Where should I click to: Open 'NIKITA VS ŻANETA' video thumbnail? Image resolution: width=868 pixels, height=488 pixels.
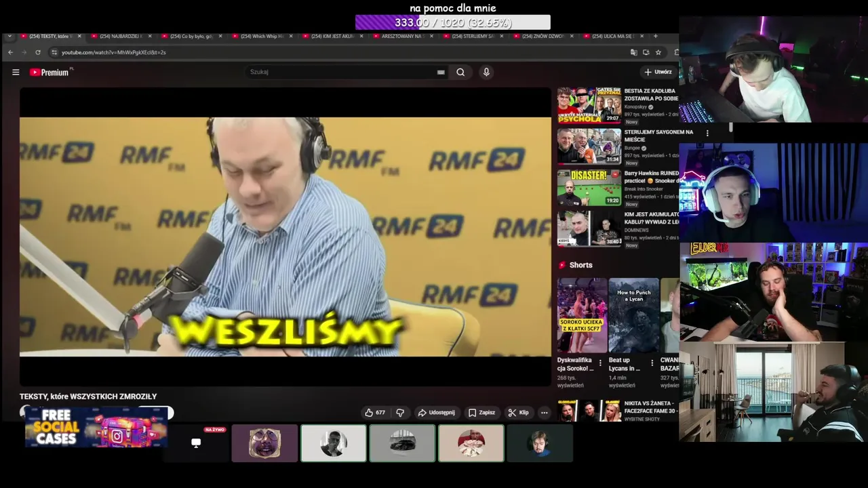(x=589, y=411)
